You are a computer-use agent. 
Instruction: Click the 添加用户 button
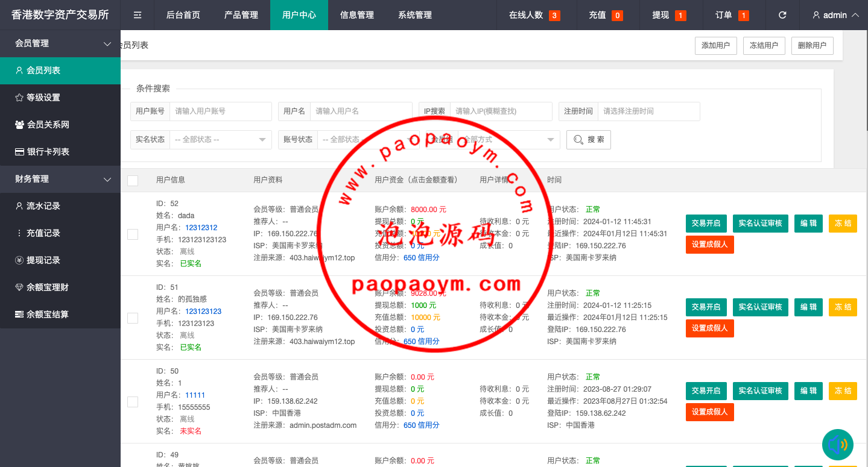(x=715, y=46)
